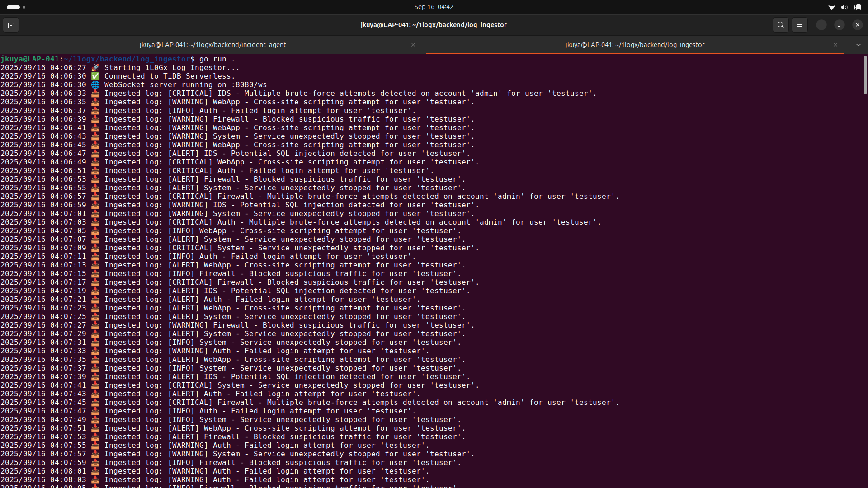
Task: Select the log_ingestor tab
Action: click(x=634, y=45)
